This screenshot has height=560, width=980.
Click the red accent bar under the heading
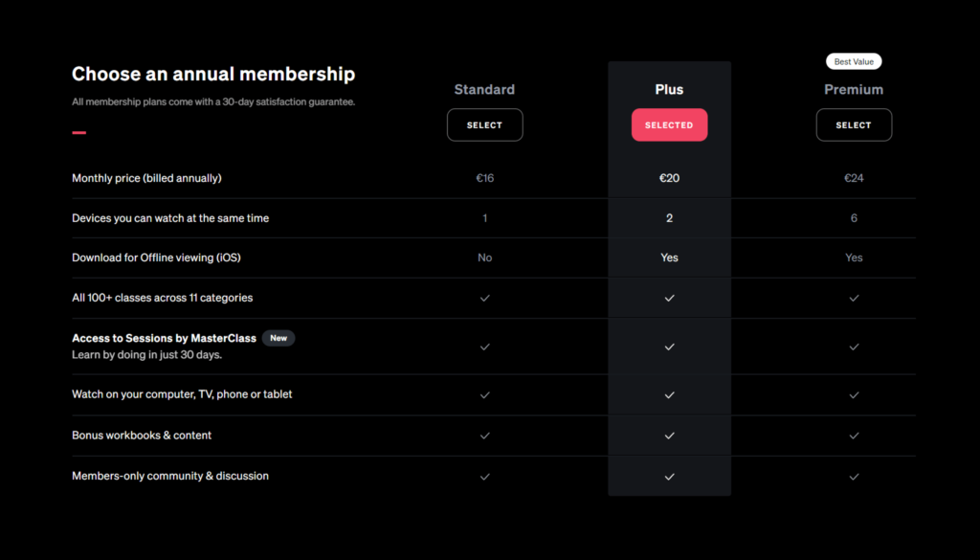pos(78,132)
